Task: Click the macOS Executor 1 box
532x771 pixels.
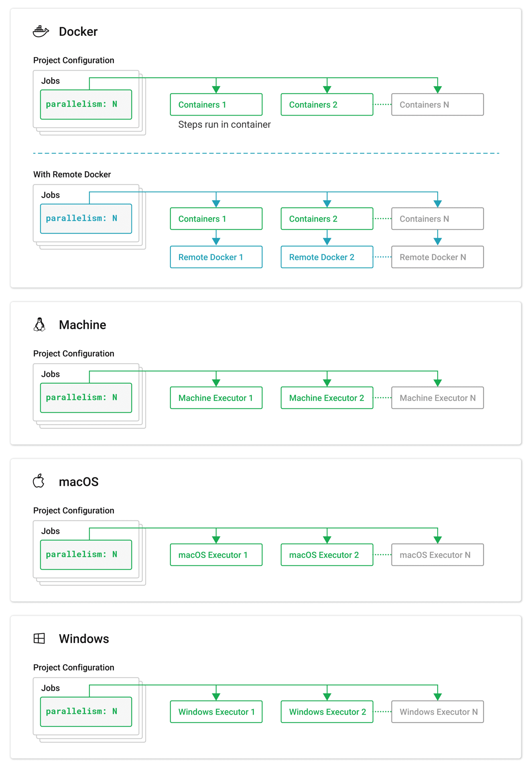Action: 216,555
